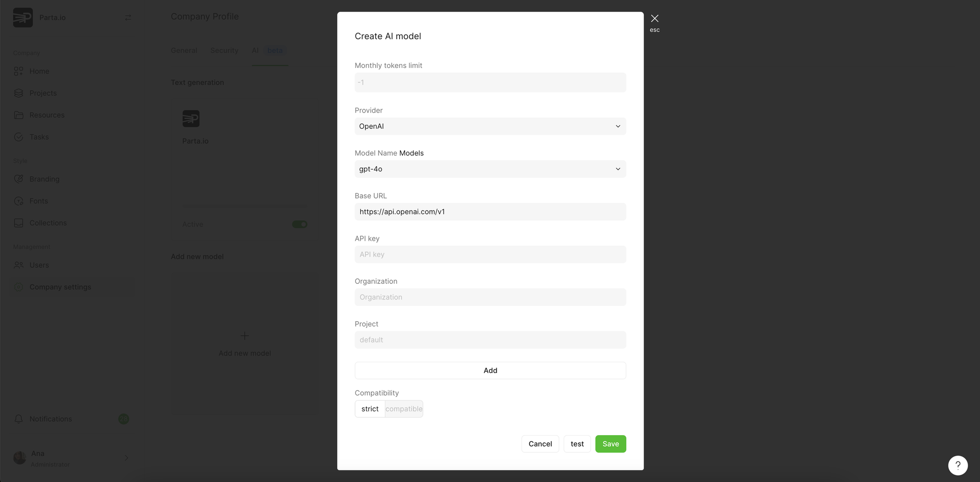Click the Resources folder icon

pos(19,115)
